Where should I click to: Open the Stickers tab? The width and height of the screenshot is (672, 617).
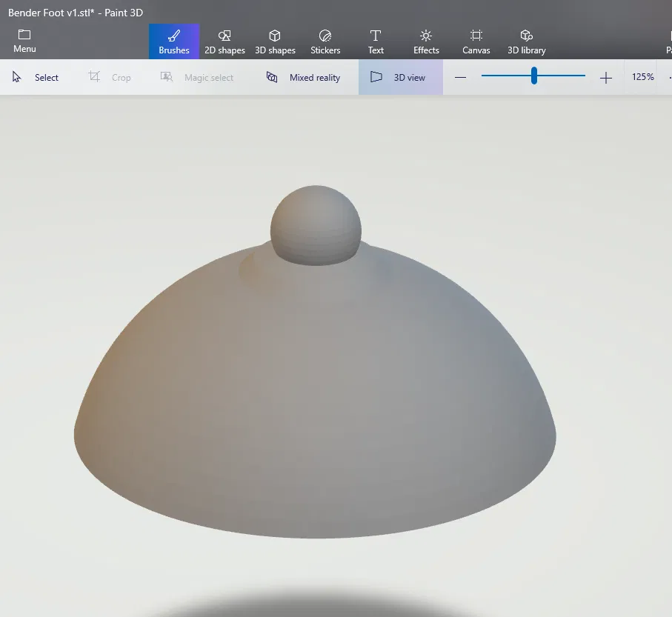325,41
